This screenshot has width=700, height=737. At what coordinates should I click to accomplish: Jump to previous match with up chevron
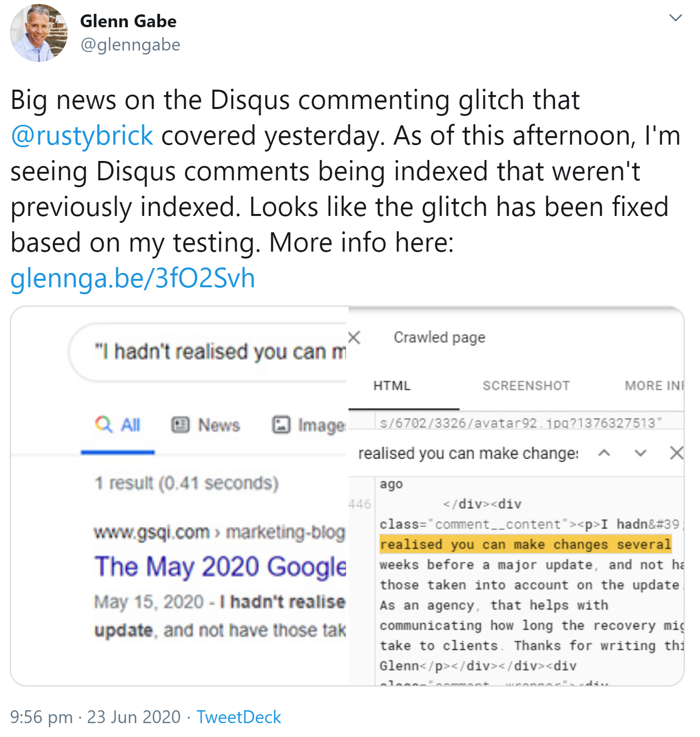604,452
